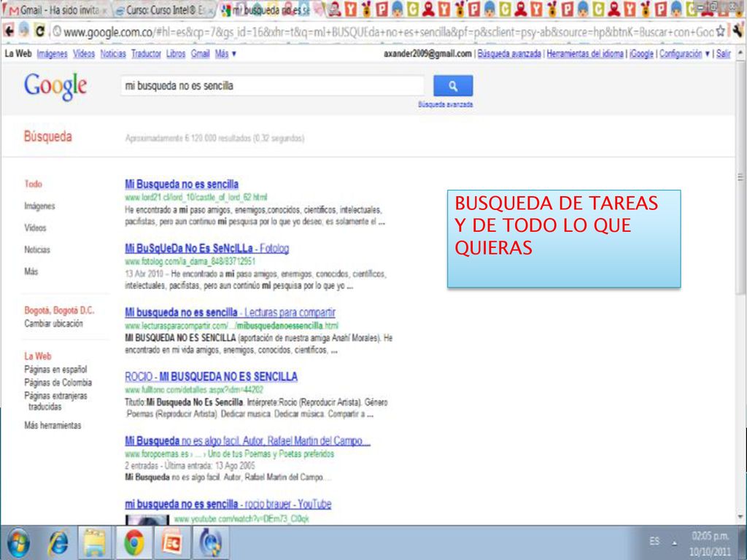Launch Internet Explorer from the taskbar
This screenshot has height=560, width=747.
pos(58,542)
